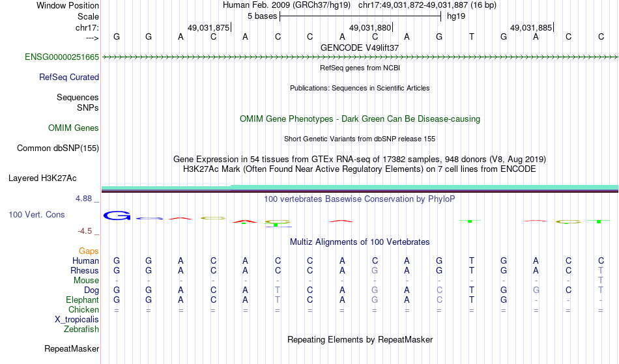Select the Rhesus species row label
The height and width of the screenshot is (364, 619).
[x=85, y=270]
